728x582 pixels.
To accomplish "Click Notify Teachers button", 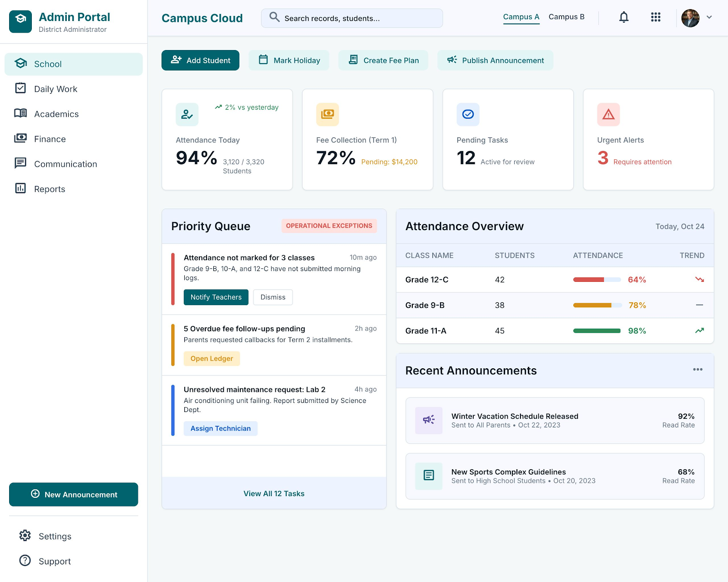I will pyautogui.click(x=216, y=297).
